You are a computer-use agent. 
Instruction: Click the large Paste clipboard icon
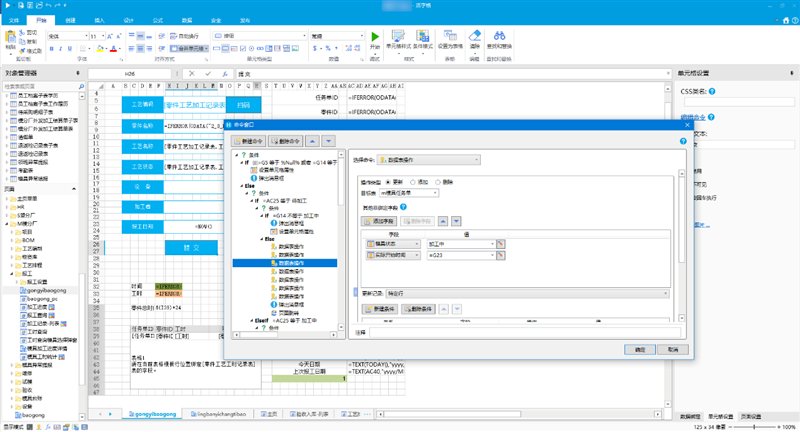10,37
